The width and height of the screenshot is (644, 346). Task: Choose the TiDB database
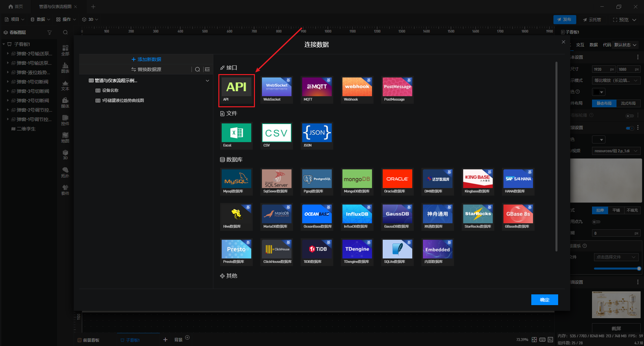(317, 252)
